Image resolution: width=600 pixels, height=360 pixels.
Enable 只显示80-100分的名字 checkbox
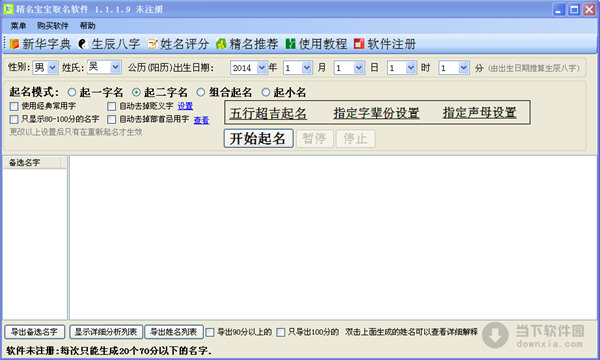pos(14,119)
